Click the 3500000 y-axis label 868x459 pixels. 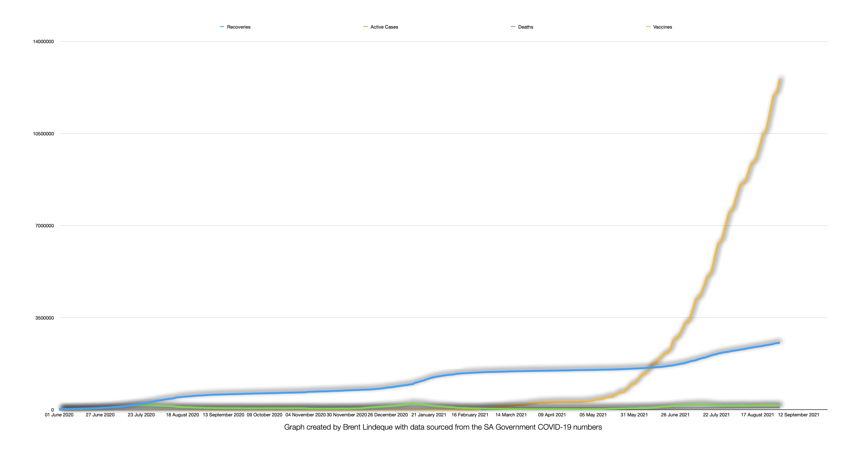[x=45, y=318]
